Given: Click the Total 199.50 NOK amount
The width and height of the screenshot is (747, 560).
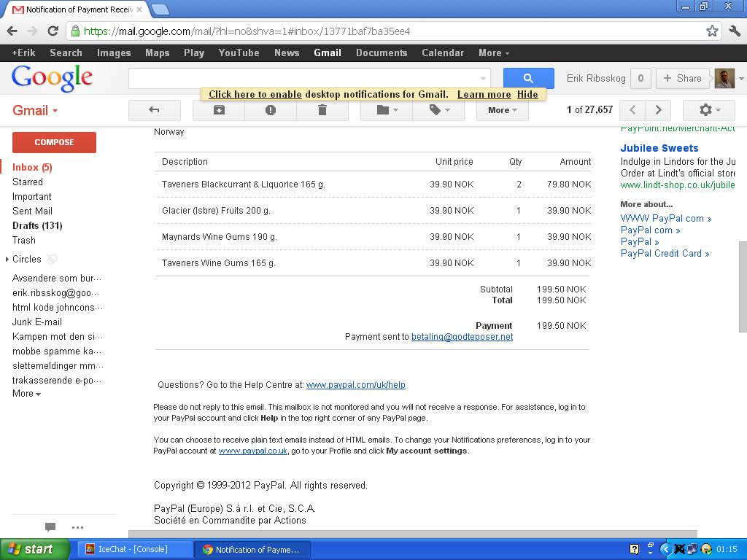Looking at the screenshot, I should click(561, 300).
